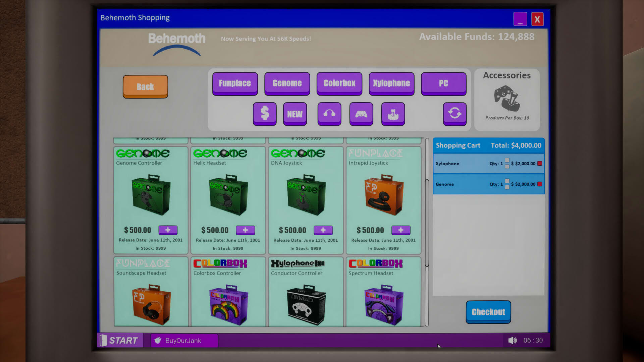
Task: Click the BuyOurJank taskbar shield icon
Action: pyautogui.click(x=158, y=340)
